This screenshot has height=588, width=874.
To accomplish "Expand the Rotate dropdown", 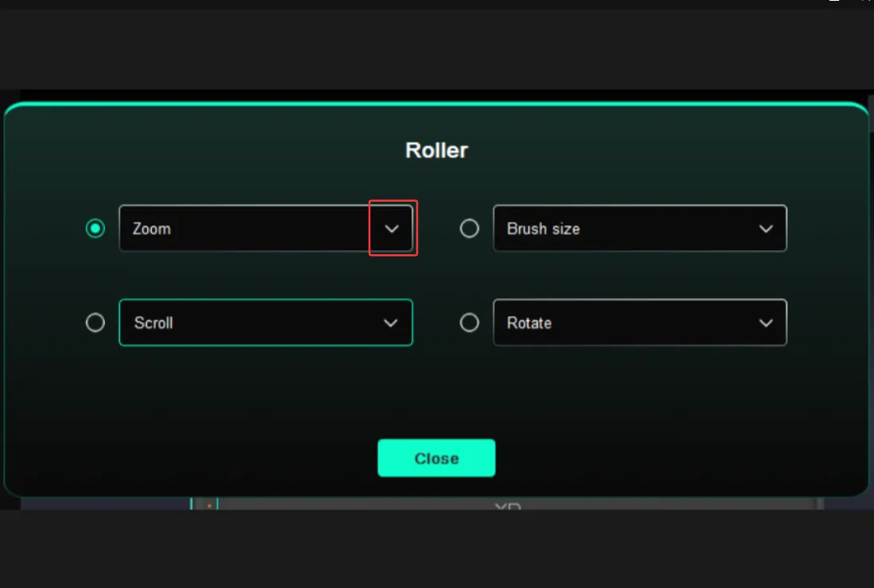I will pos(640,323).
